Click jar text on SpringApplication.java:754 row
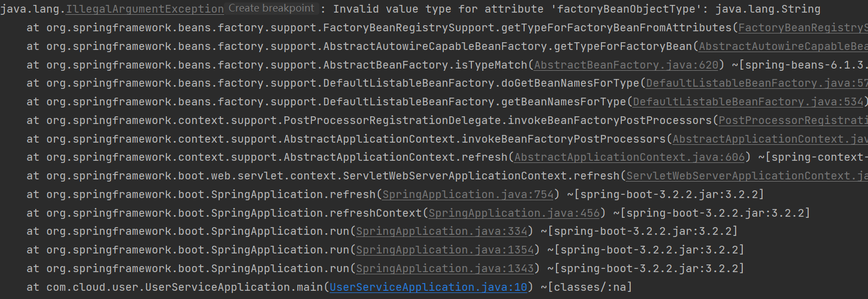 coord(666,195)
